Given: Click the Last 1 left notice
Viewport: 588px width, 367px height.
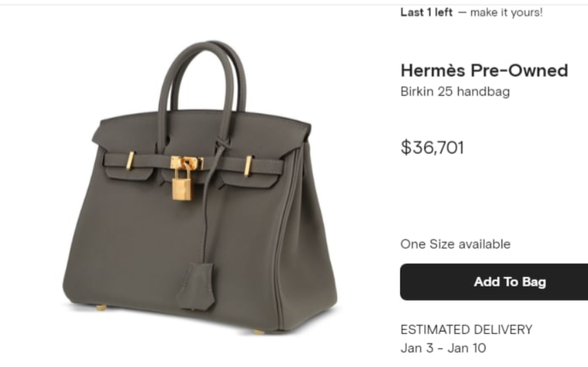Looking at the screenshot, I should pos(426,12).
